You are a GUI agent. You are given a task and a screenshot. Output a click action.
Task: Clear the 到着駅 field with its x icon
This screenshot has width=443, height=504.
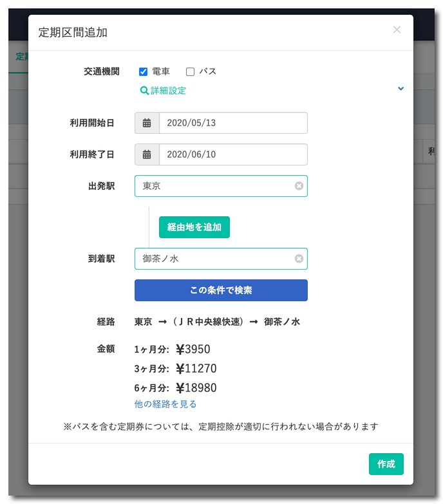pos(299,259)
